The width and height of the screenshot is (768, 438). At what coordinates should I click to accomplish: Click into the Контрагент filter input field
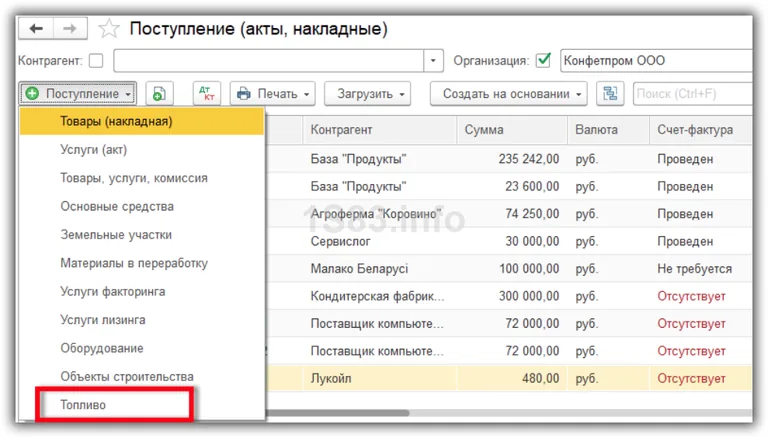coord(269,61)
